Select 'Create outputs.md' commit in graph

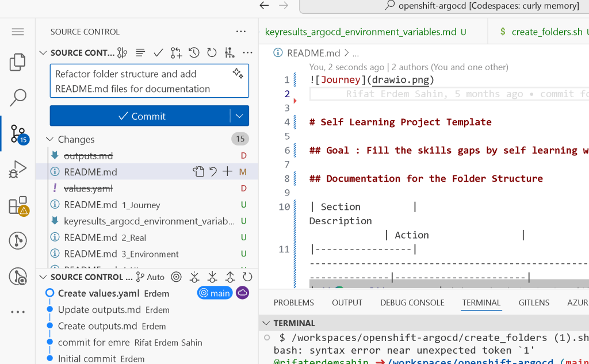pos(147,326)
